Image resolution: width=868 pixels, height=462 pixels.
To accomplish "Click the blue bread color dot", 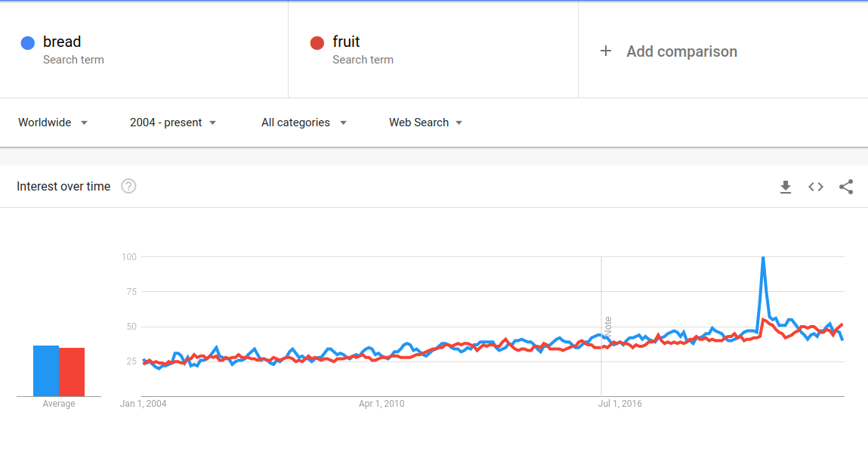I will [28, 42].
